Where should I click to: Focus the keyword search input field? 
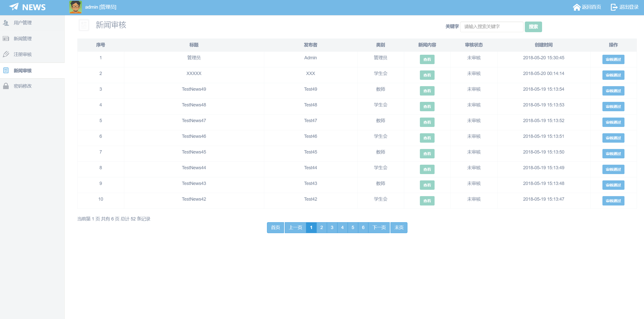(491, 27)
